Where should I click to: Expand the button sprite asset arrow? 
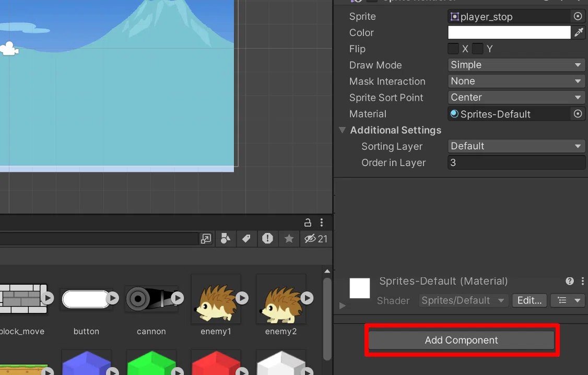(x=112, y=298)
